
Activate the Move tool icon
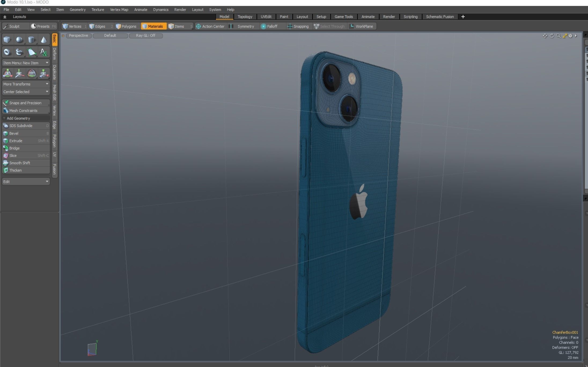(19, 74)
